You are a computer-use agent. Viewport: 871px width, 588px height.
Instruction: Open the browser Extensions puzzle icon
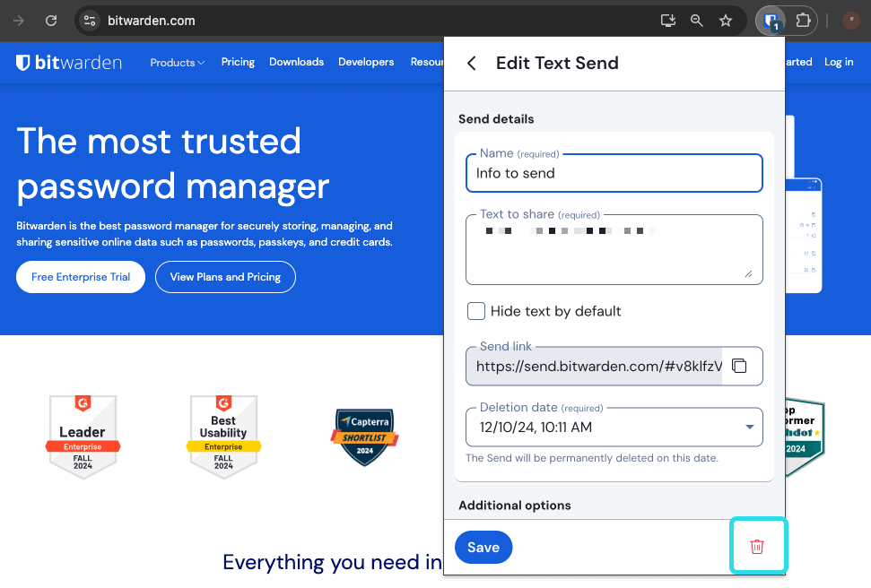[x=803, y=22]
